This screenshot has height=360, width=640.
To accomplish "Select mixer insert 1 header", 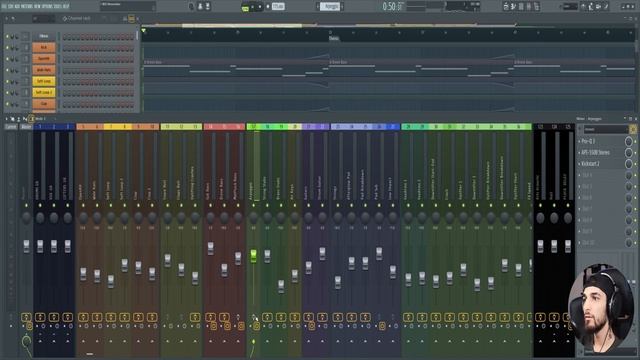I will (40, 127).
